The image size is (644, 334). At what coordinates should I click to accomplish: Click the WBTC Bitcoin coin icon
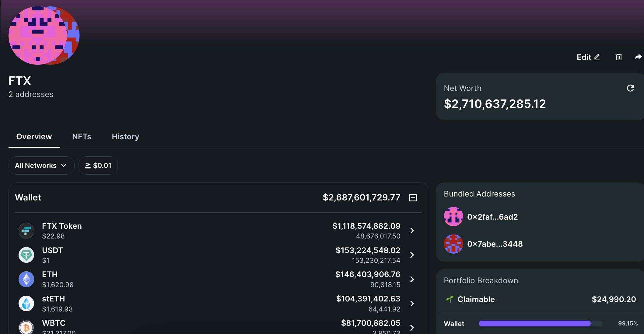point(26,327)
